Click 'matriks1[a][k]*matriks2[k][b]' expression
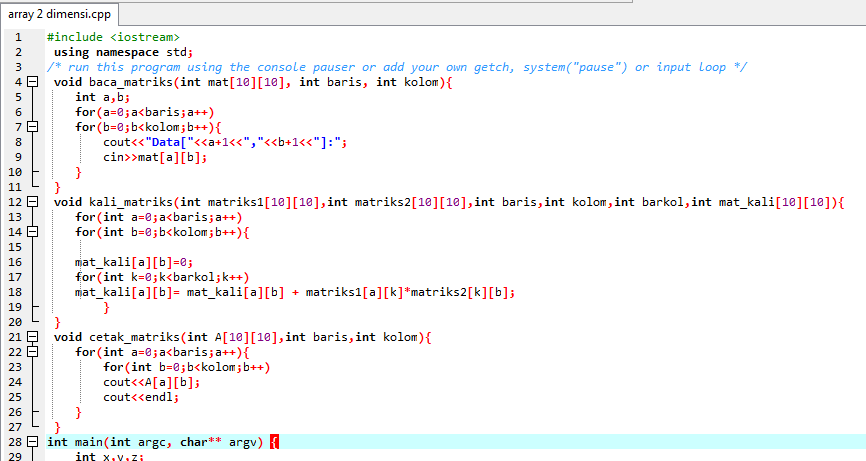This screenshot has height=461, width=866. tap(408, 292)
